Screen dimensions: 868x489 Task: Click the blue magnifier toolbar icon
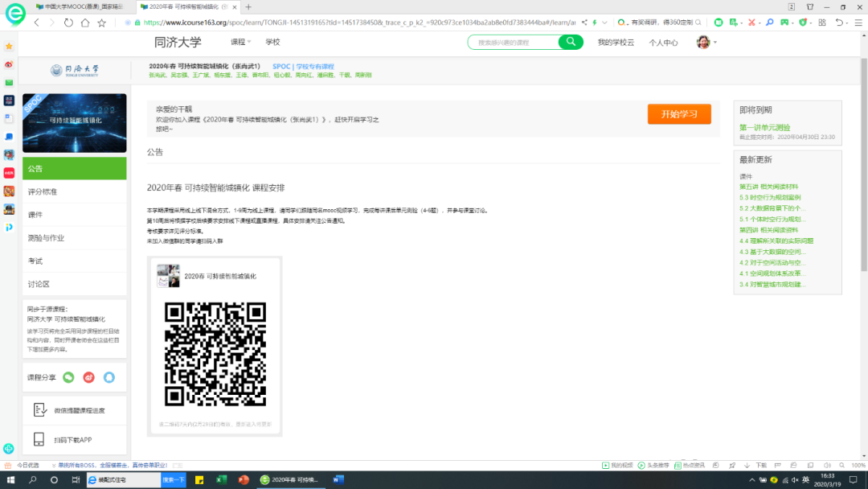click(769, 23)
